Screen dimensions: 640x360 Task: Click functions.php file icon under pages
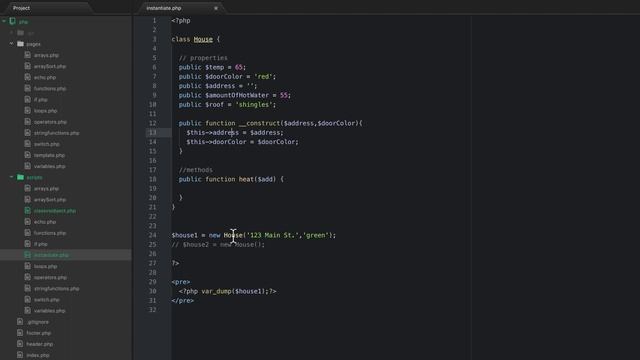[27, 88]
